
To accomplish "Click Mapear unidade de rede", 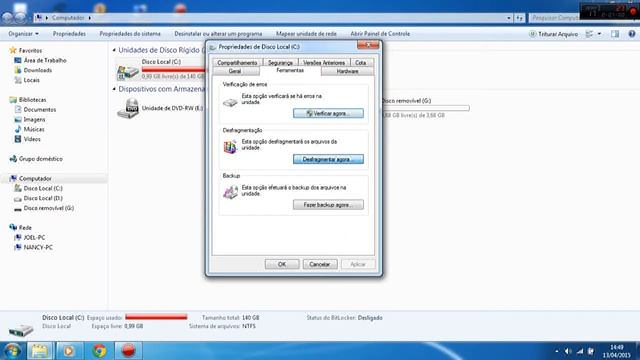I will [307, 34].
